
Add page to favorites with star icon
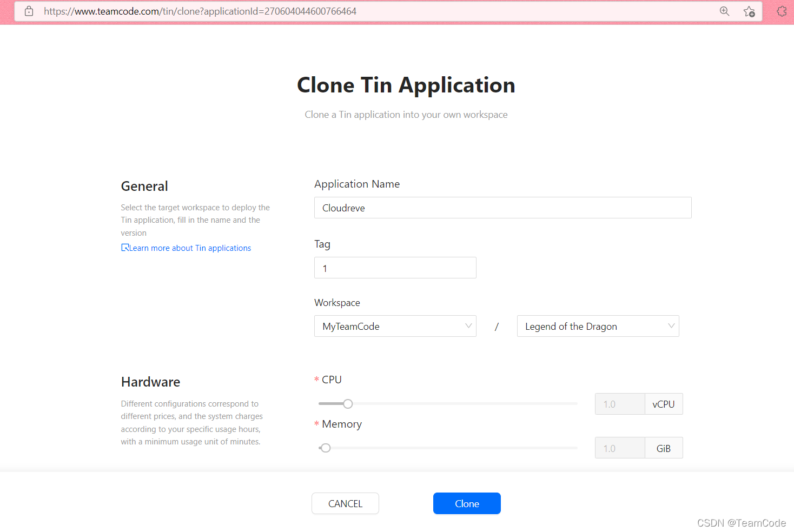tap(749, 11)
